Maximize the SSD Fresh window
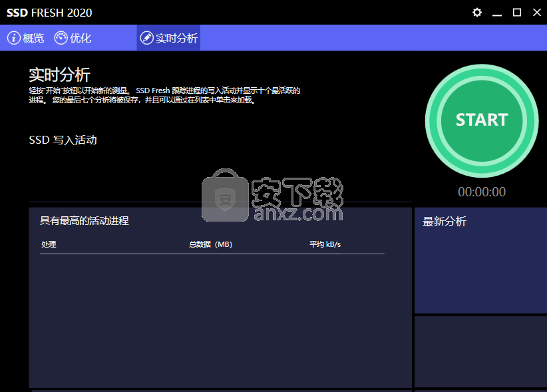Viewport: 547px width, 392px height. 517,13
